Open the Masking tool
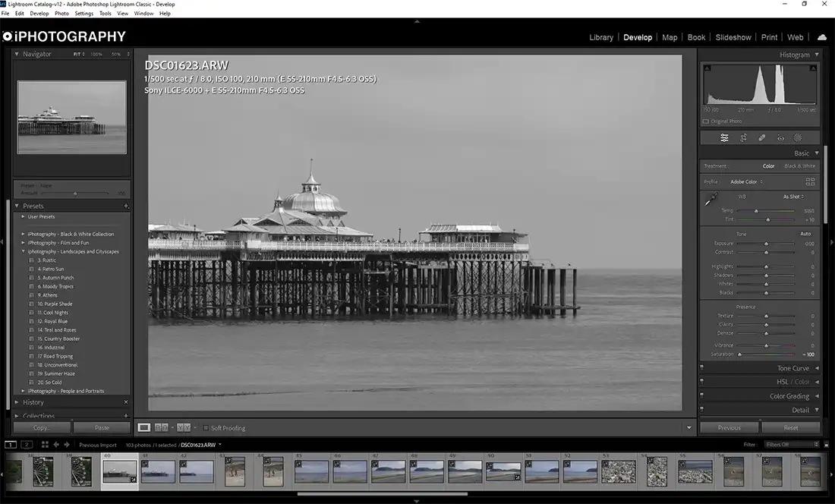This screenshot has height=504, width=835. [x=798, y=137]
